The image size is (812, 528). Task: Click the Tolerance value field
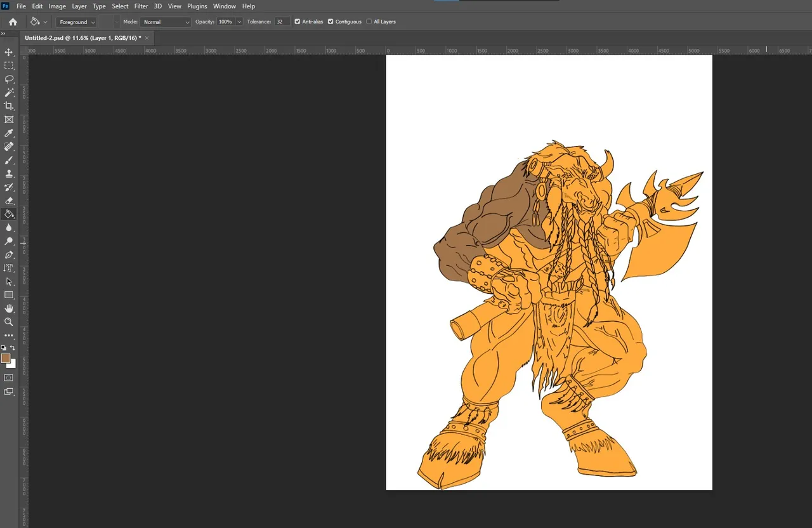pyautogui.click(x=282, y=22)
